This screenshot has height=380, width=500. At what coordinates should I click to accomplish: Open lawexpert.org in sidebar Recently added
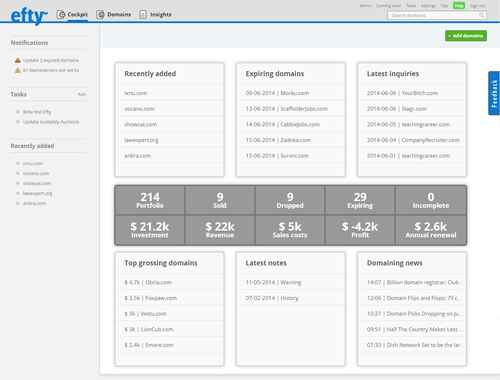(38, 193)
